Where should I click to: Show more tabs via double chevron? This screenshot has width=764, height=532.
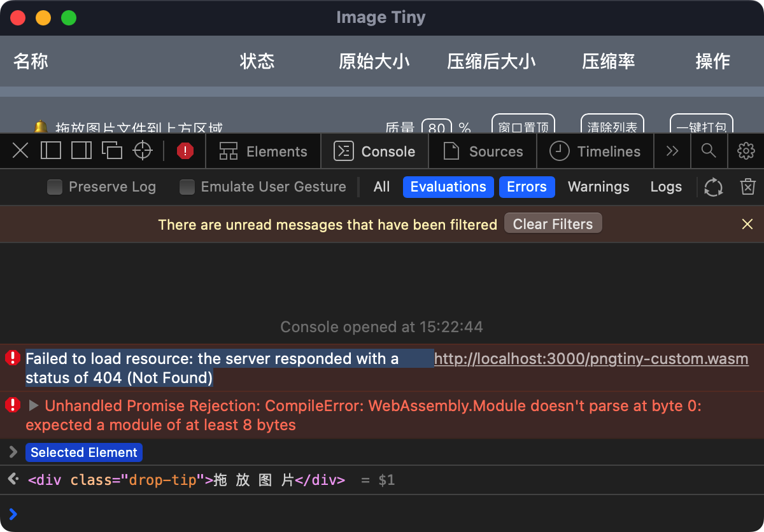click(x=672, y=151)
